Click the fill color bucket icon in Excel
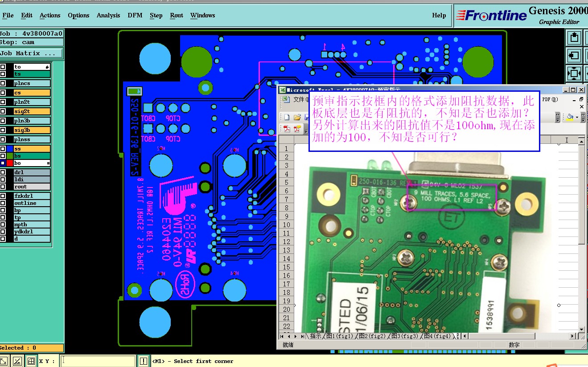Image resolution: width=588 pixels, height=367 pixels. pyautogui.click(x=569, y=118)
